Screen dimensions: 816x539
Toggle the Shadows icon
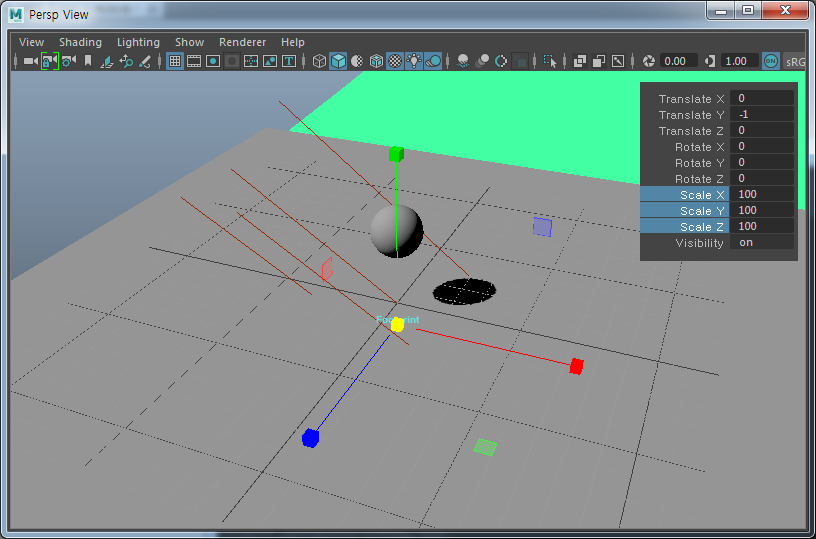(433, 61)
